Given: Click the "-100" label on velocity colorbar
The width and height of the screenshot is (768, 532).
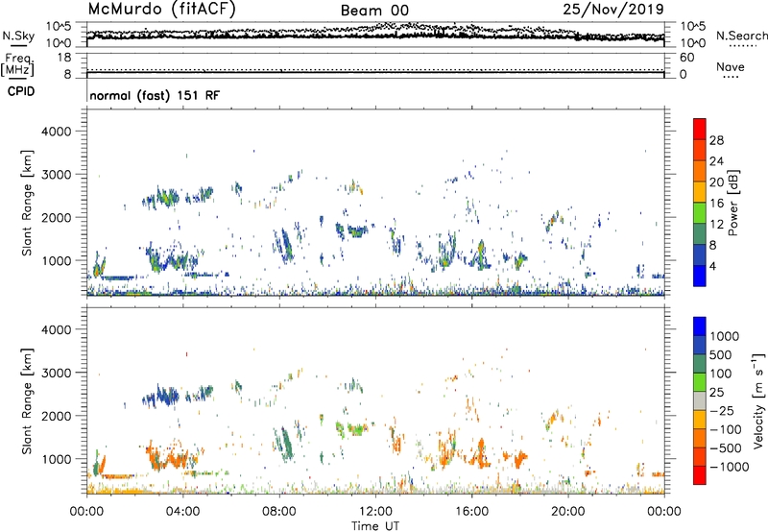Looking at the screenshot, I should point(727,429).
